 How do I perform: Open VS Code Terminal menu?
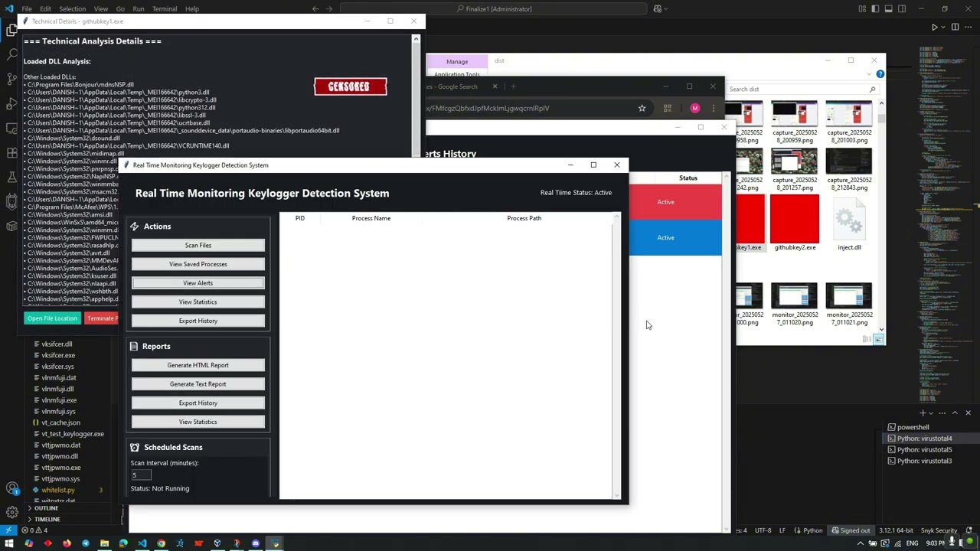pyautogui.click(x=165, y=8)
